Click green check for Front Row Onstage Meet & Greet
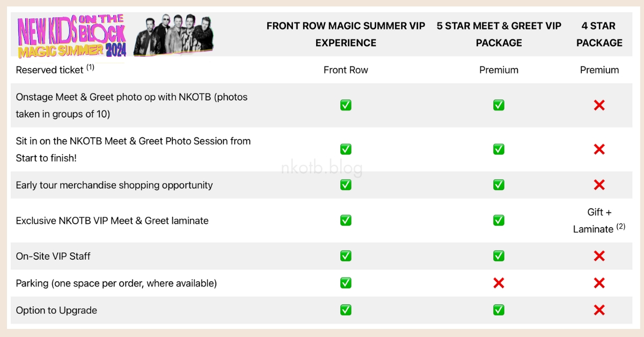This screenshot has width=644, height=337. pos(346,105)
